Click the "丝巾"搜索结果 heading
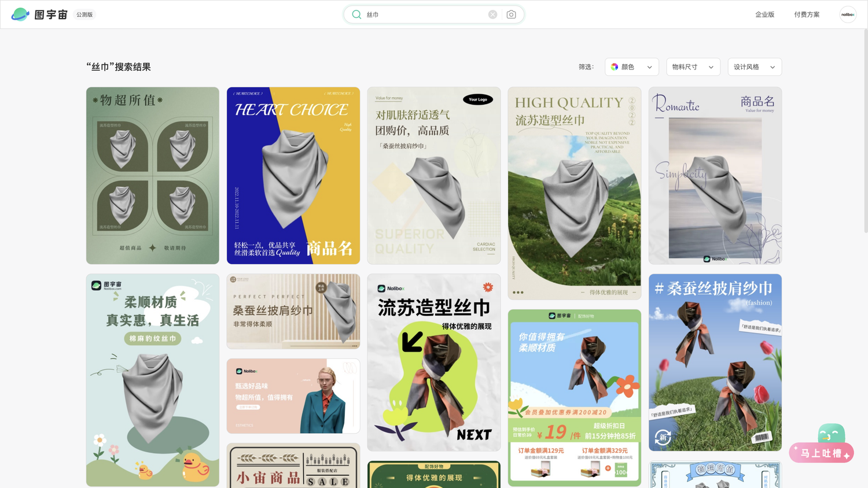This screenshot has height=488, width=868. coord(119,67)
